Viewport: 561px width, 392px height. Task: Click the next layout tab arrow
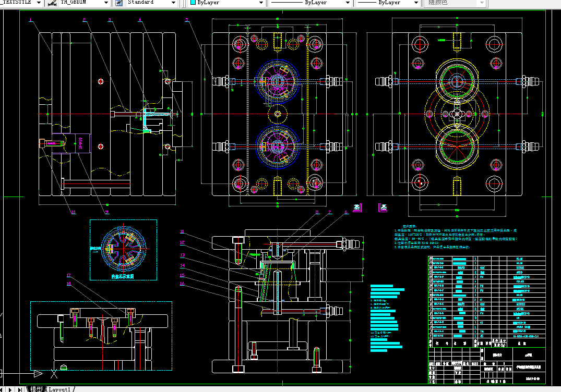[x=11, y=389]
